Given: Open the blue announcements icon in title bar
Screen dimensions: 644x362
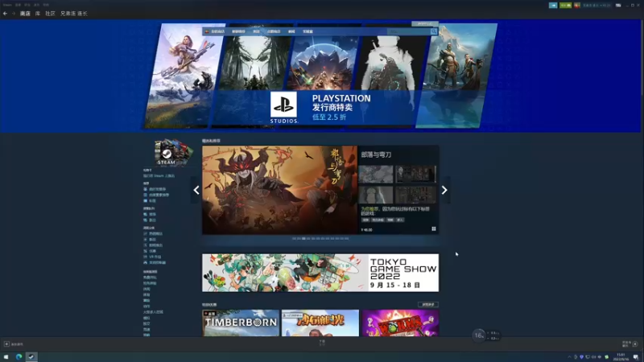Looking at the screenshot, I should pos(553,6).
